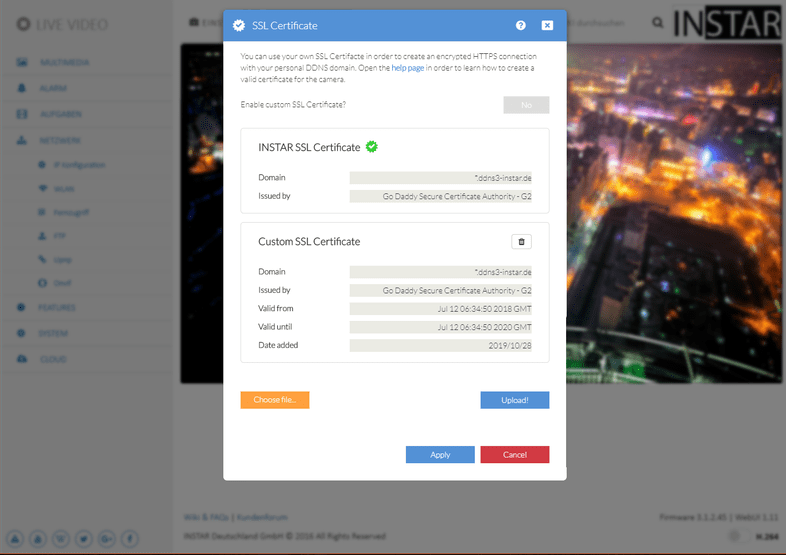Click the Custom SSL Certificate Domain field
Viewport: 786px width, 555px height.
point(441,272)
